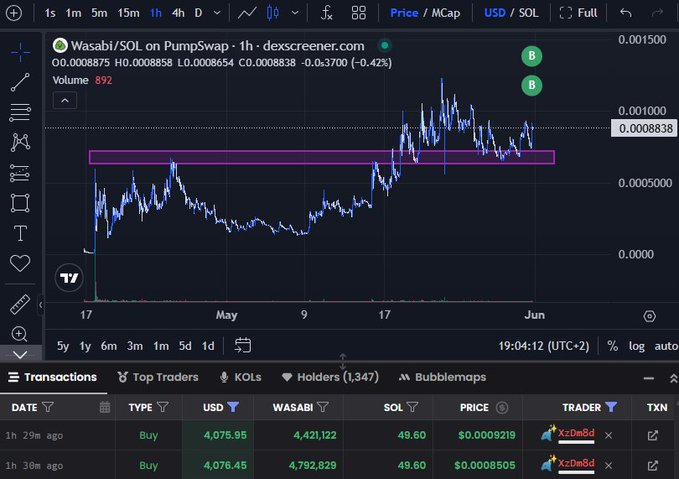This screenshot has width=679, height=479.
Task: Click the add symbol plus icon
Action: point(14,13)
